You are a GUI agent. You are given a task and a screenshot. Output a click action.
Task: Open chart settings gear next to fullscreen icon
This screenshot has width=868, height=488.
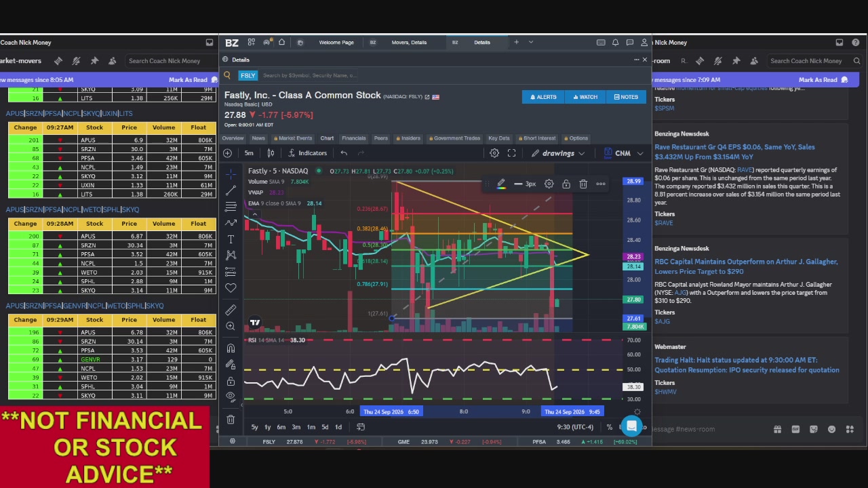tap(494, 153)
